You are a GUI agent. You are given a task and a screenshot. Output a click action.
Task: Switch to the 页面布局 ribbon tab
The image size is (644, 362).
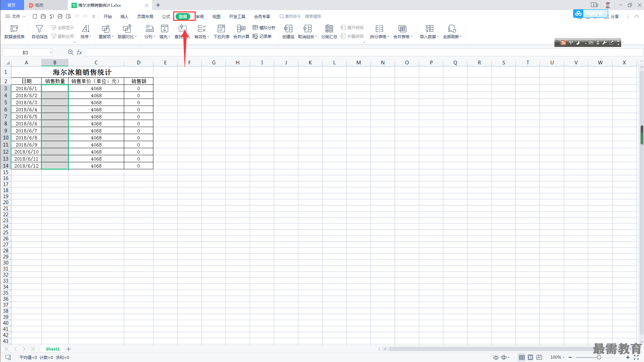tap(145, 16)
